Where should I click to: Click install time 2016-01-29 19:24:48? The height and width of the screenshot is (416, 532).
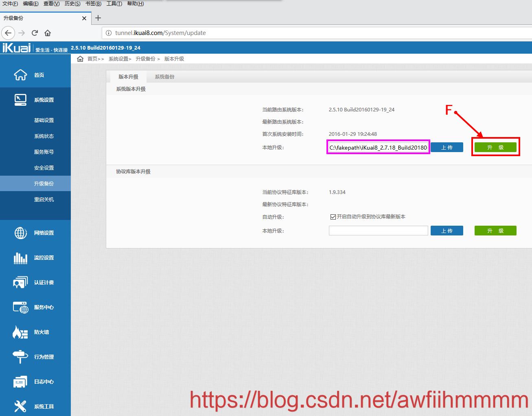point(353,134)
